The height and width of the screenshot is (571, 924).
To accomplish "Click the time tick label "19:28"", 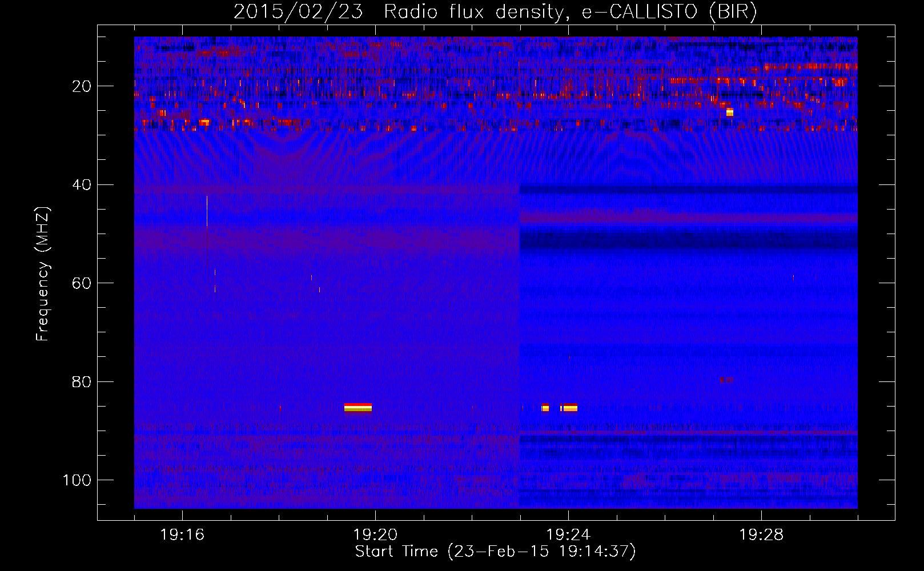I will tap(761, 535).
